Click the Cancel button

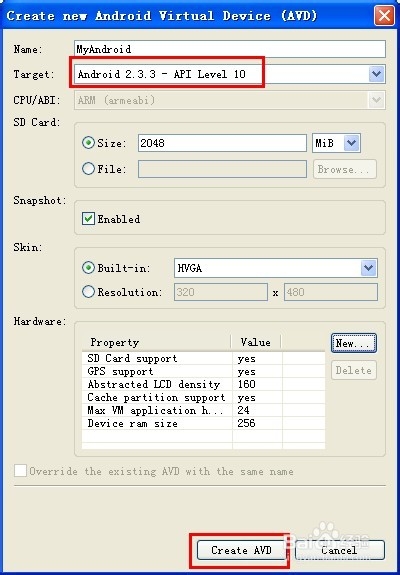tap(340, 550)
